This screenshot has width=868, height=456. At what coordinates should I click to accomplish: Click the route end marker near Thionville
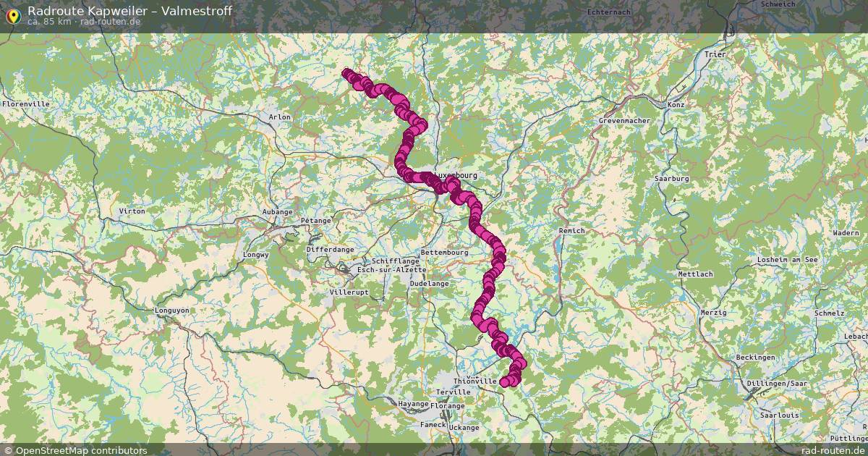(x=505, y=382)
